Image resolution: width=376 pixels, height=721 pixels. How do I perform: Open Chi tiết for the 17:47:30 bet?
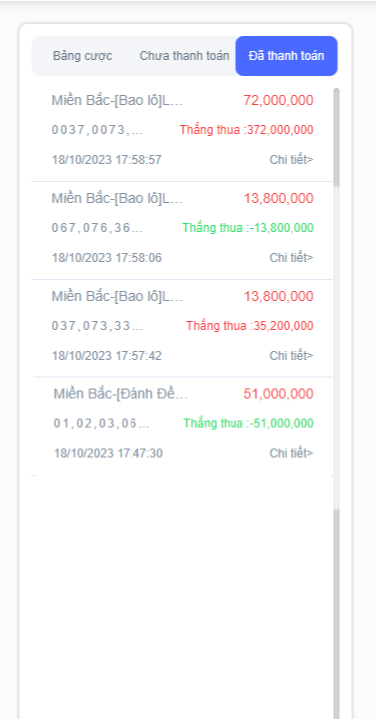pyautogui.click(x=291, y=453)
